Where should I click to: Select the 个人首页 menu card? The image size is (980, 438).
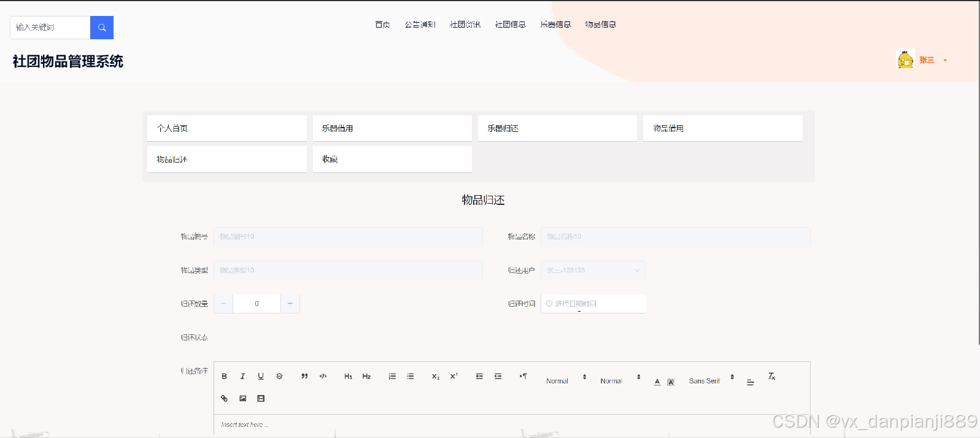click(227, 128)
